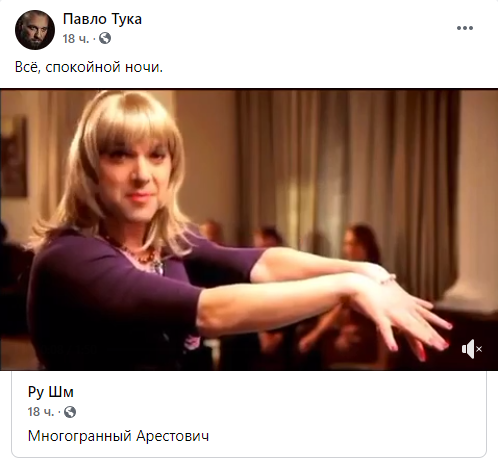Click the framed picture on the video's wall
498x464 pixels.
[14, 156]
